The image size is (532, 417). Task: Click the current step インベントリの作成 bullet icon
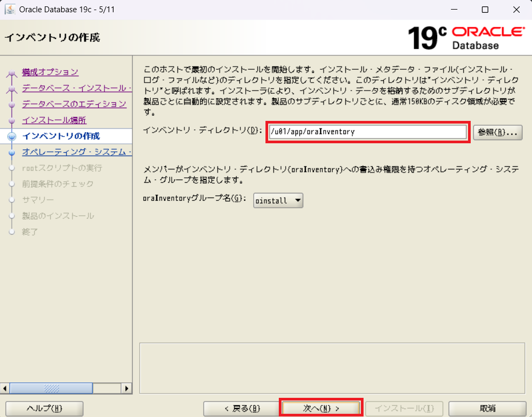[x=12, y=136]
